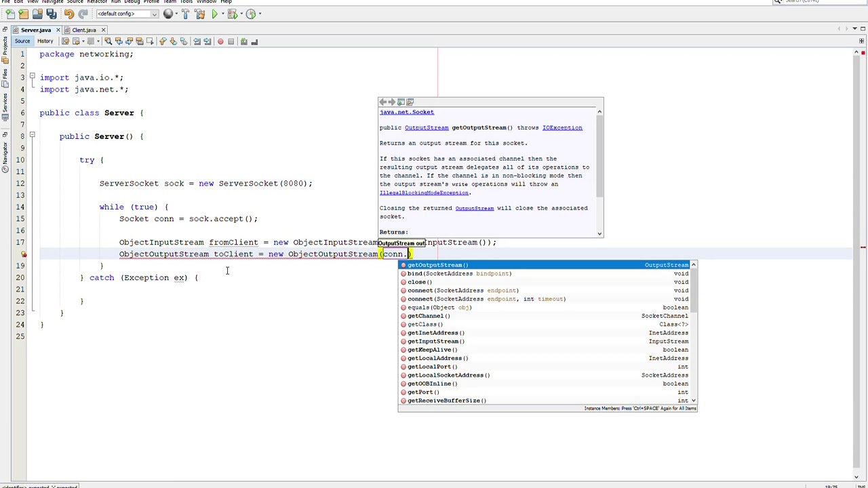The image size is (868, 488).
Task: Click the Last Edit icon in editor toolbar
Action: (x=65, y=41)
